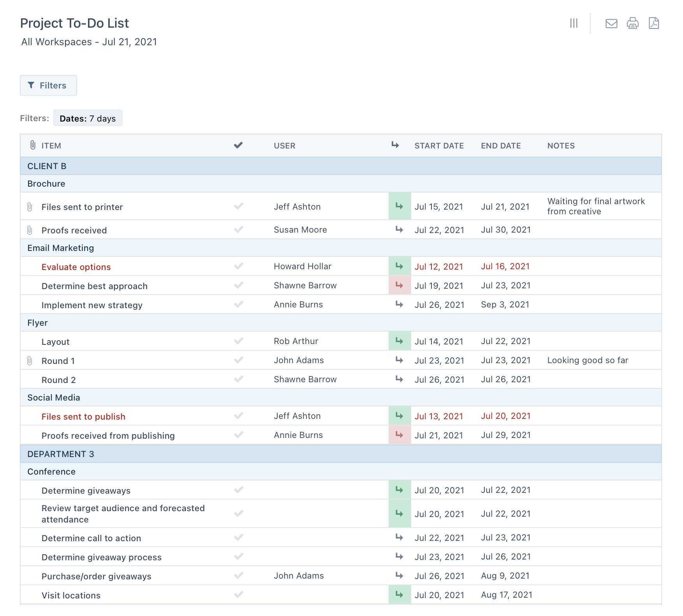Click the note Looking good so far

(x=588, y=360)
